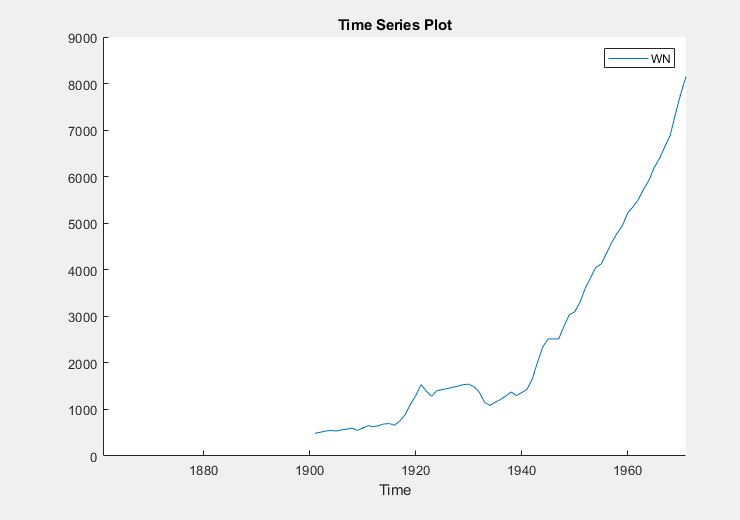740x520 pixels.
Task: Click the 1000 y-axis tick label
Action: [81, 410]
